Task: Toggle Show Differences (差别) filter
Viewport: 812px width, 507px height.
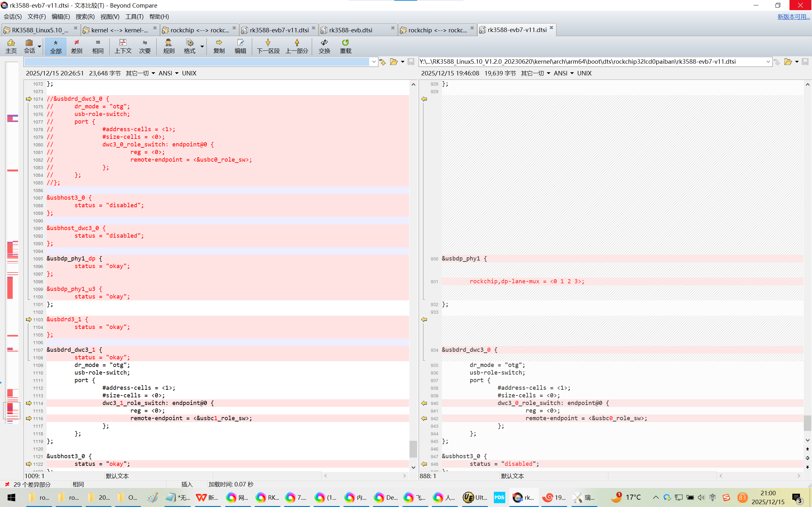Action: (76, 46)
